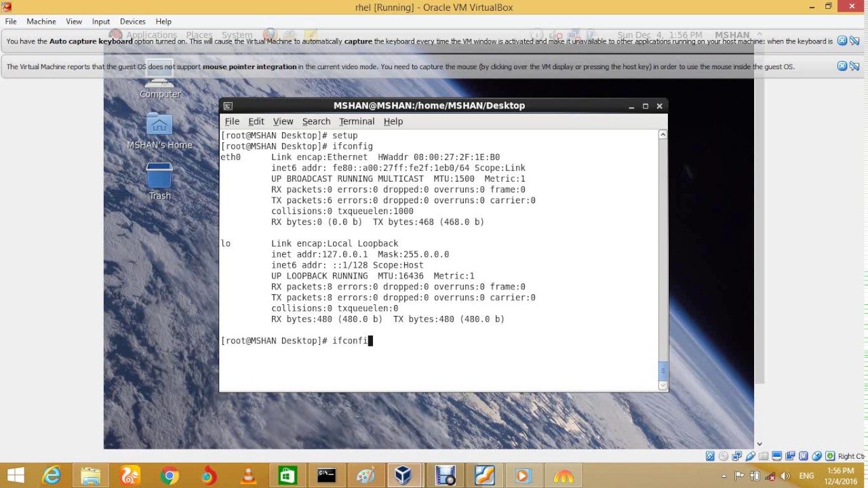Open VLC media player from taskbar
This screenshot has height=488, width=868.
248,476
